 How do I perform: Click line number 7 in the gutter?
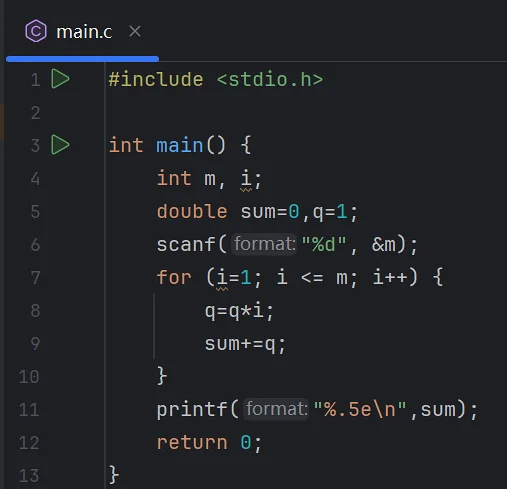coord(35,278)
